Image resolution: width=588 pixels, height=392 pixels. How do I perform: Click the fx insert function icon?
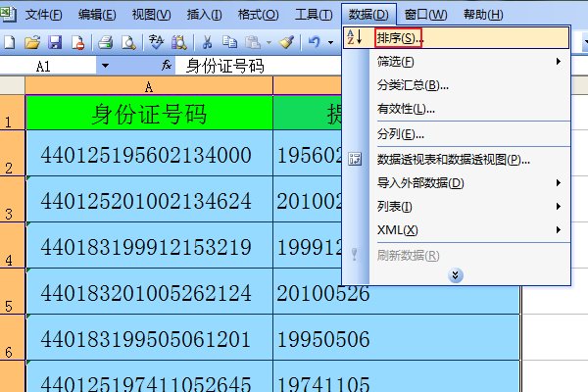(167, 66)
